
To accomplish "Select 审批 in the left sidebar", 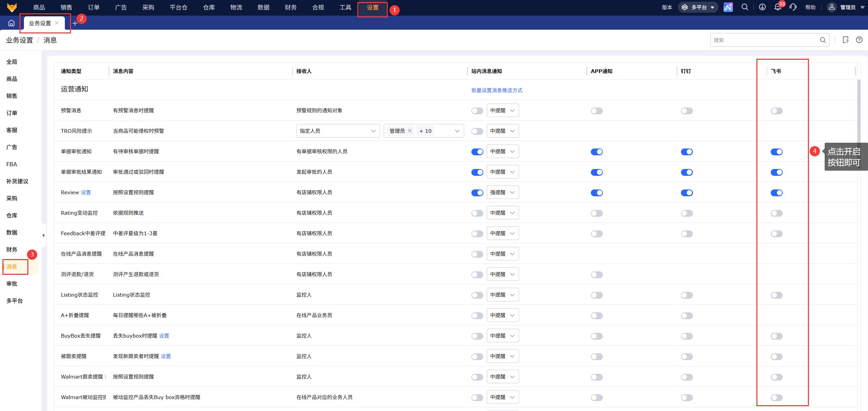I will click(12, 284).
